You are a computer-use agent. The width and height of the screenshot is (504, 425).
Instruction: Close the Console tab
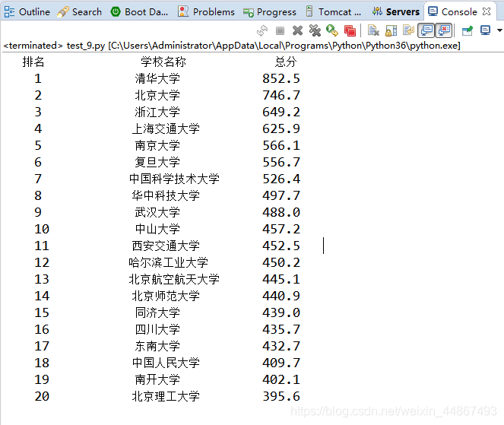click(487, 11)
